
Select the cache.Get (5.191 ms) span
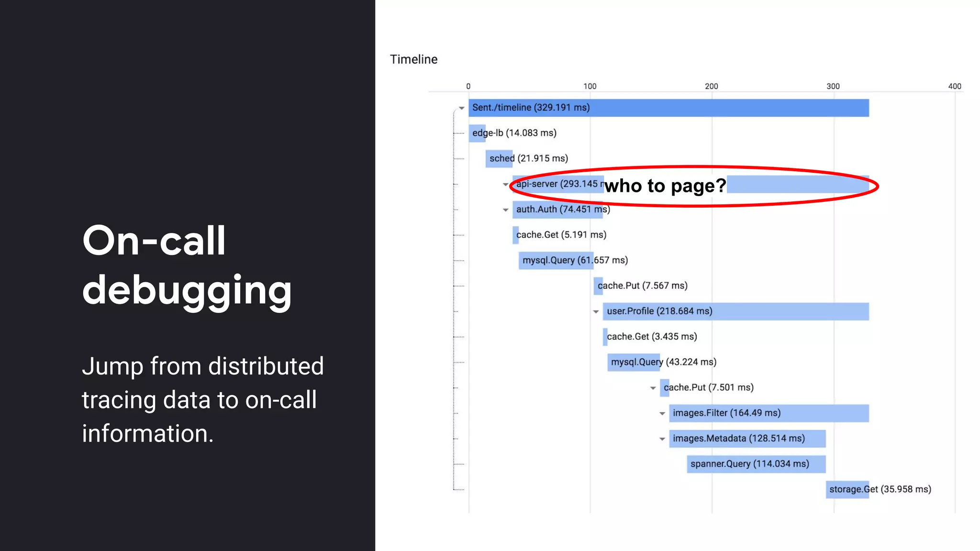515,235
